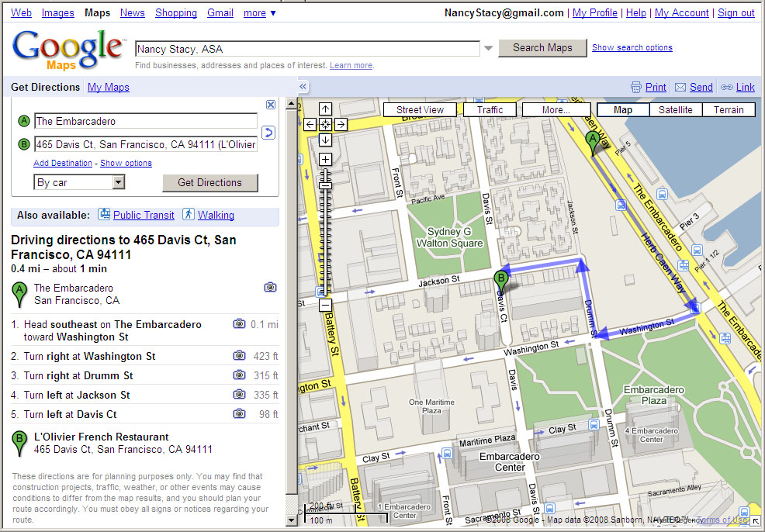This screenshot has width=765, height=532.
Task: Collapse the left panel with double chevron
Action: (x=303, y=87)
